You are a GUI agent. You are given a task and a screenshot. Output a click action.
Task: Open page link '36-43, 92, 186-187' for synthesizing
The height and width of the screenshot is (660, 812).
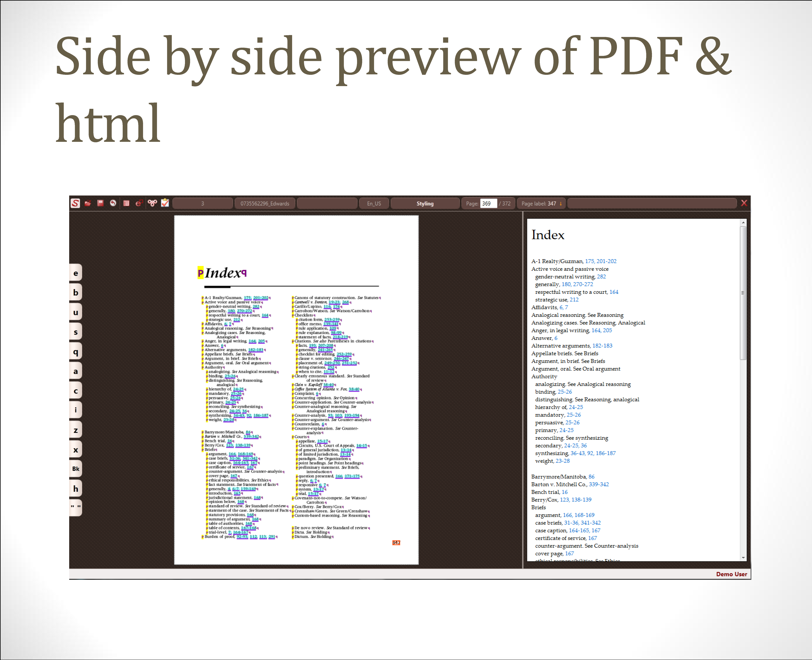[593, 453]
